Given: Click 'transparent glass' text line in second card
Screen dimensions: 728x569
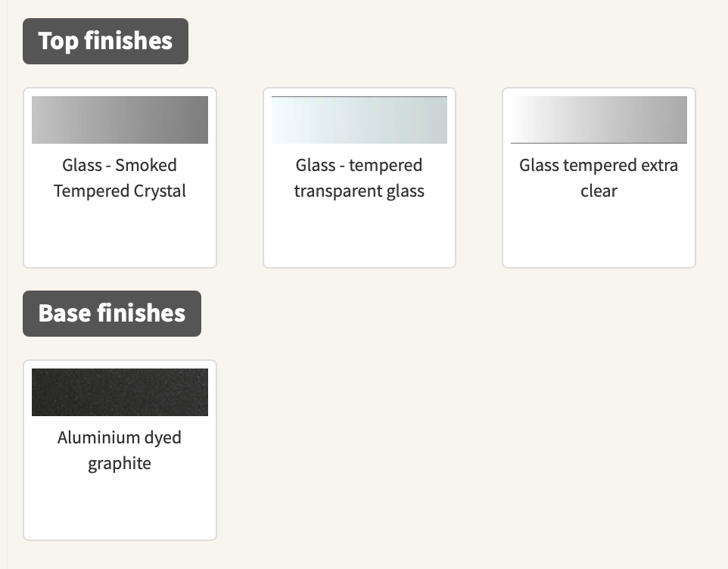Looking at the screenshot, I should click(x=359, y=191).
